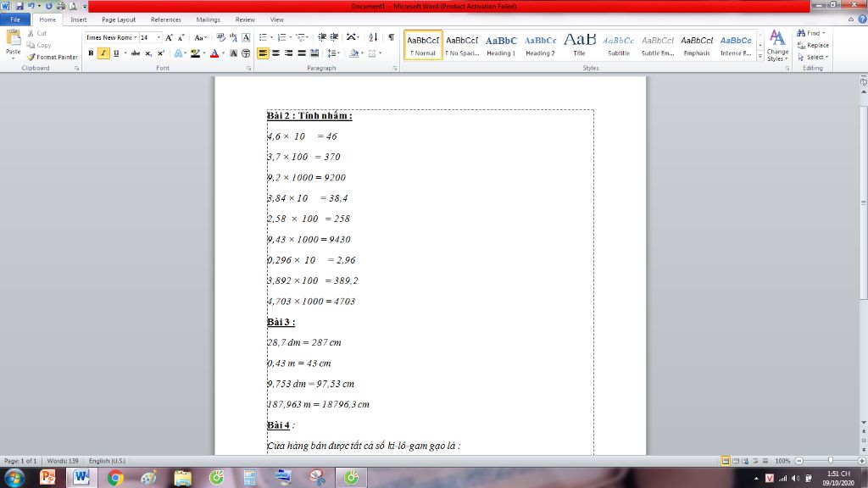Toggle Italic formatting off

click(x=103, y=53)
